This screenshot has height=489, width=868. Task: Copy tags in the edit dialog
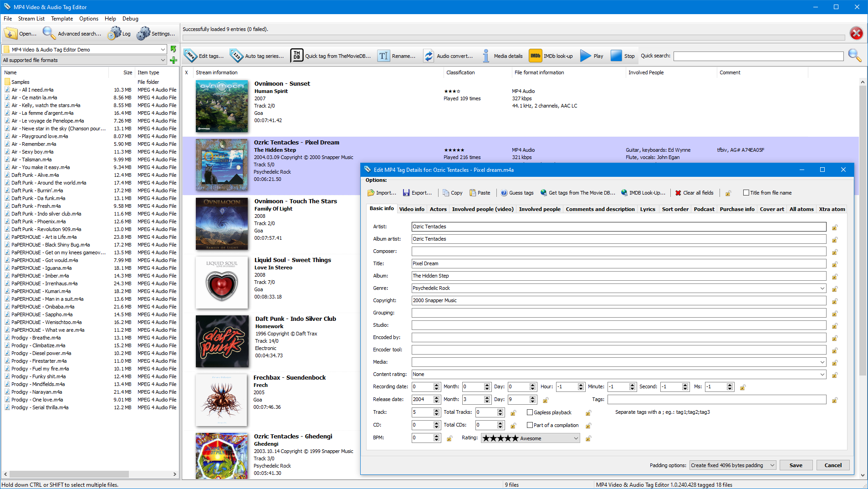pos(452,193)
